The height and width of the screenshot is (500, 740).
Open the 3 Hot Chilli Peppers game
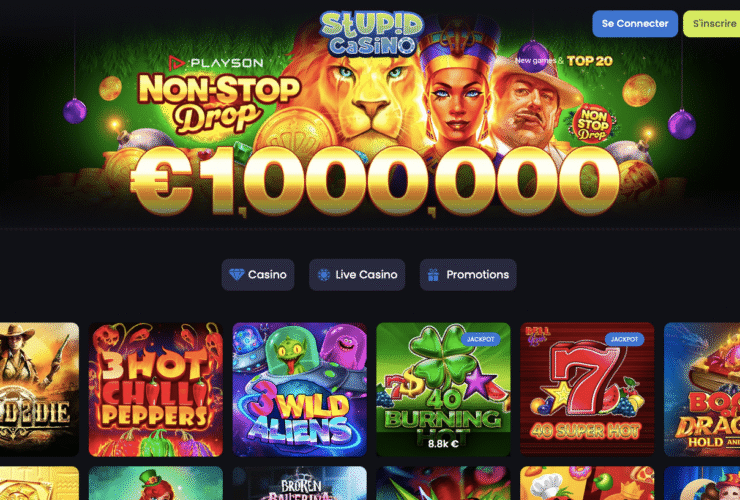click(x=156, y=390)
